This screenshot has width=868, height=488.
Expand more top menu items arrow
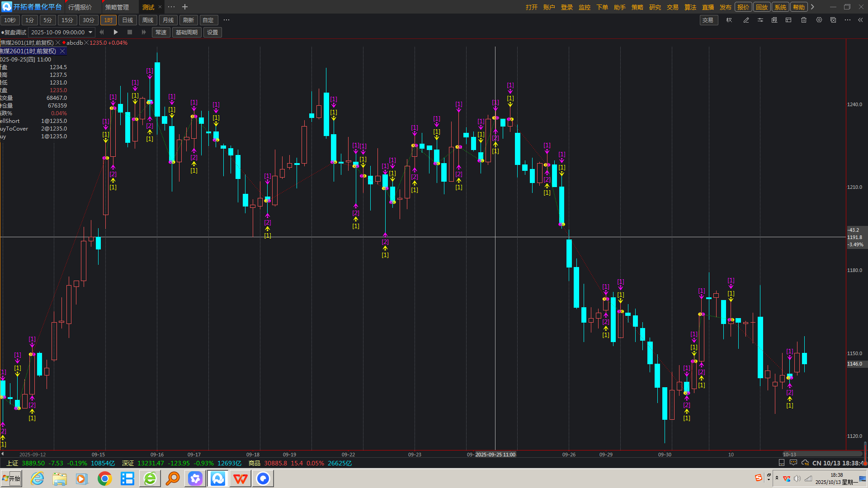(812, 7)
